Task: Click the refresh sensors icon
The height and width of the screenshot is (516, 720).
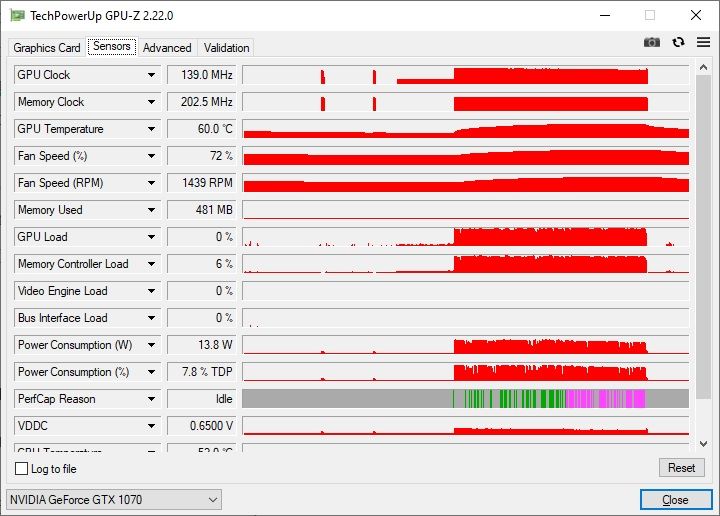Action: tap(678, 42)
